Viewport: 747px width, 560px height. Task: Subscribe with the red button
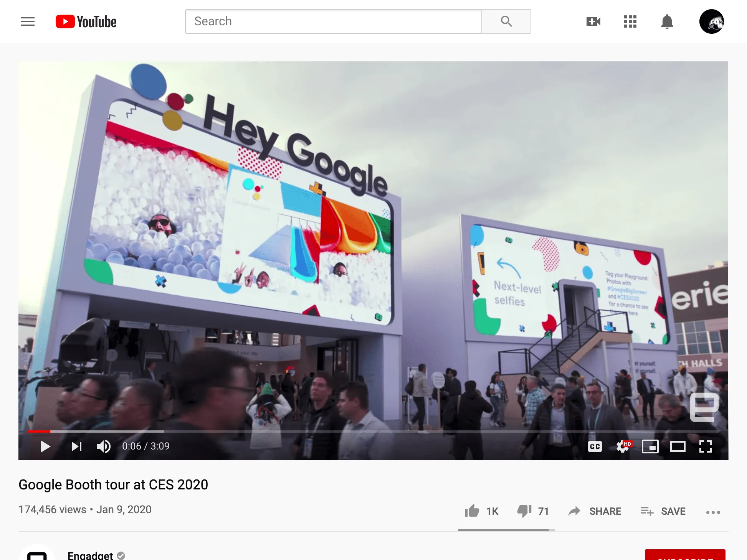[x=685, y=555]
